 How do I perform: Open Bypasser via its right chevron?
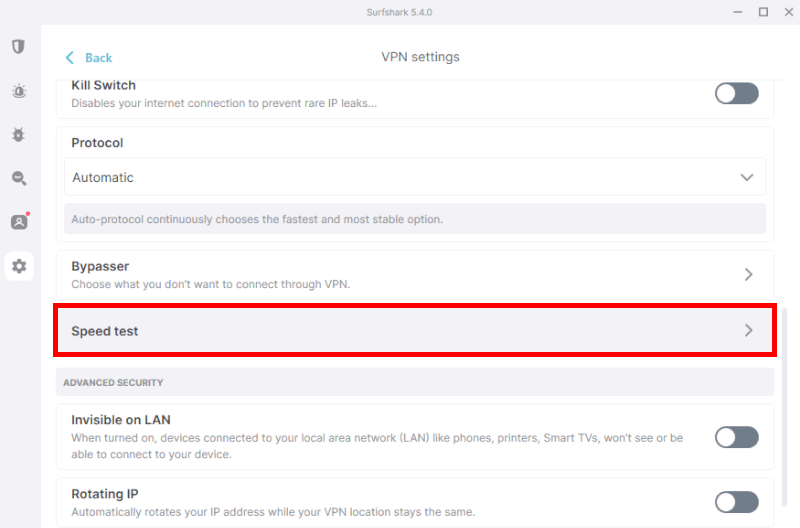coord(748,274)
